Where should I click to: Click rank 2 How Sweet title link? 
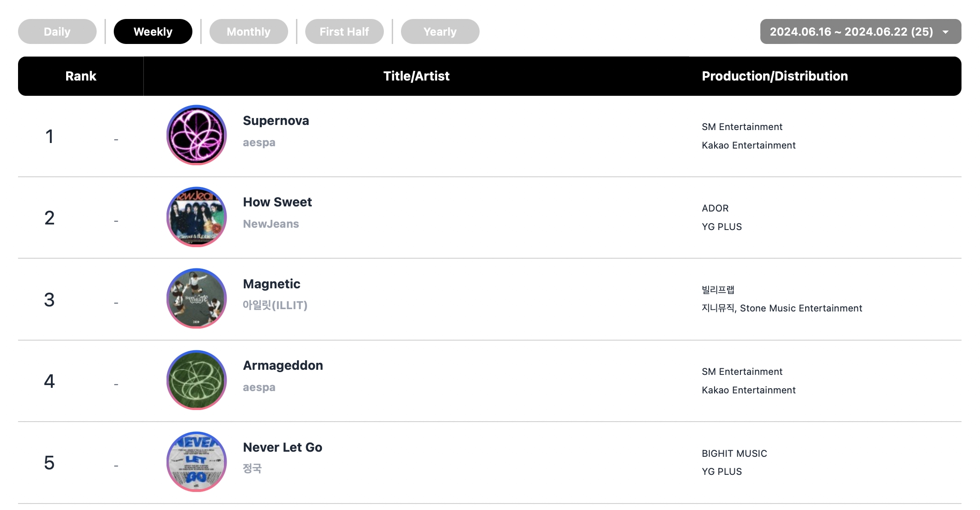tap(277, 202)
